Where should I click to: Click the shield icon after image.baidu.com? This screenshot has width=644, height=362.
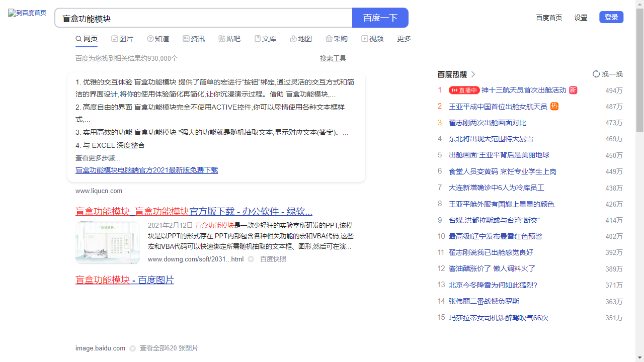(133, 348)
